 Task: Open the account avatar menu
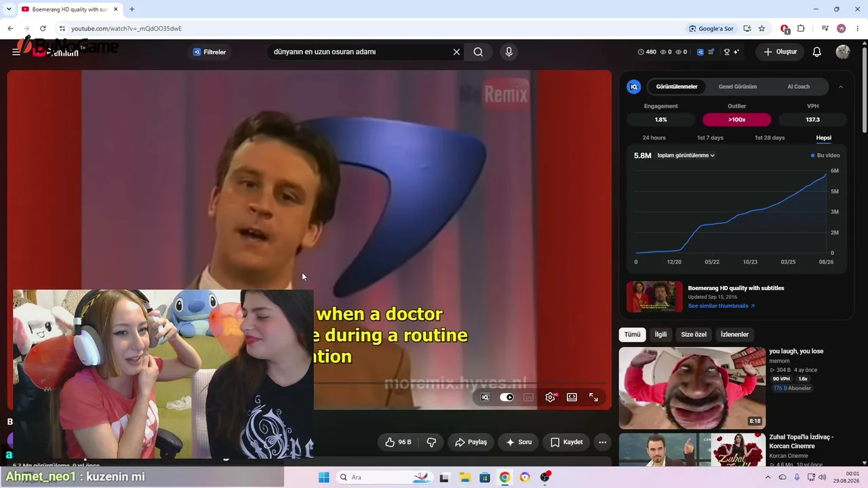(843, 52)
